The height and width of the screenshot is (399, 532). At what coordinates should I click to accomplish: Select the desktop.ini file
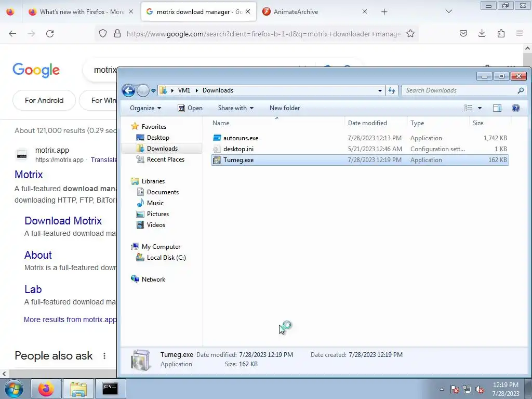pos(360,149)
